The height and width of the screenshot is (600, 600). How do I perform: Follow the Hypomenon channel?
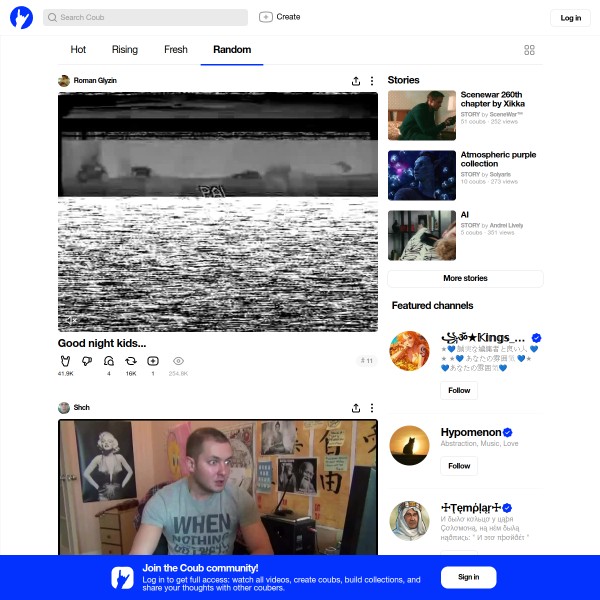459,466
